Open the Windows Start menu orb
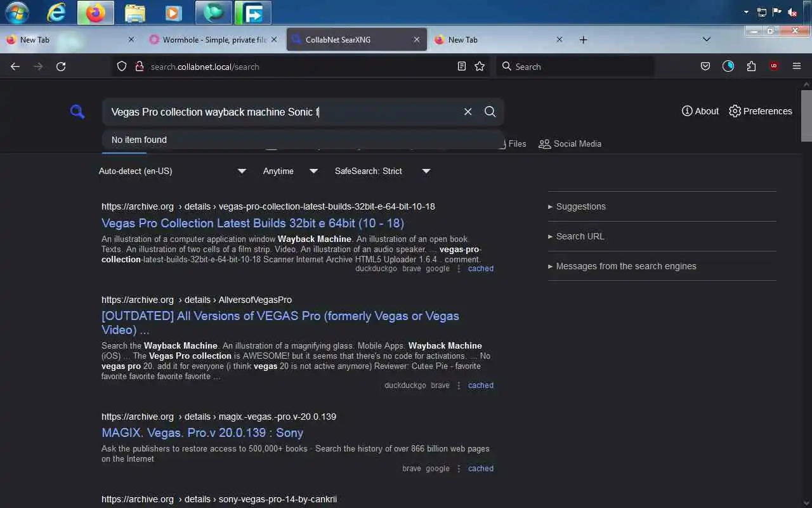The image size is (812, 508). 16,12
